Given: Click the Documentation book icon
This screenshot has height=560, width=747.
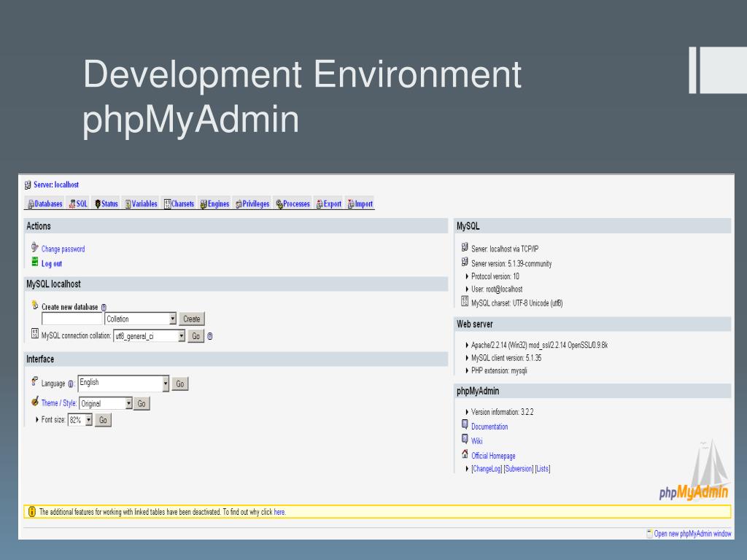Looking at the screenshot, I should [x=465, y=425].
